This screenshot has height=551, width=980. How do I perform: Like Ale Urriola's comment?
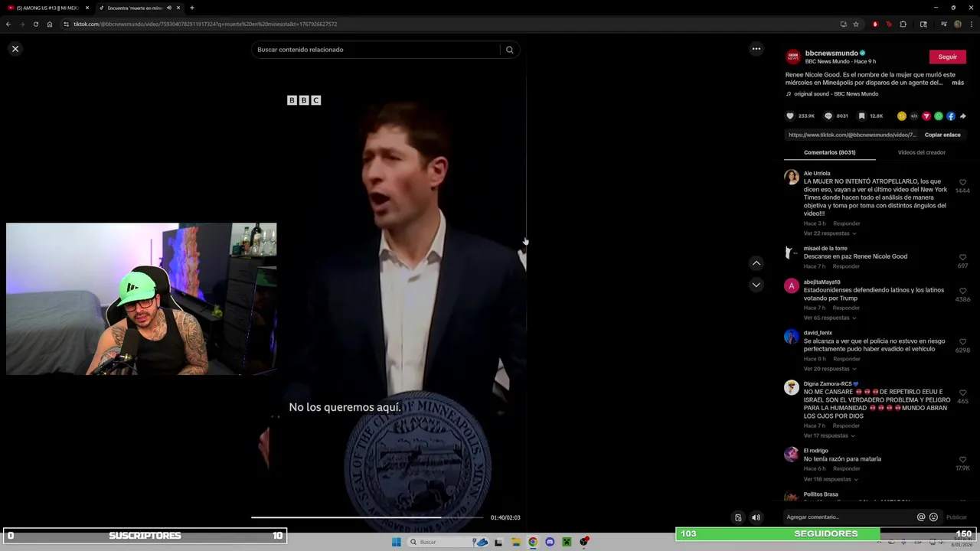tap(963, 183)
